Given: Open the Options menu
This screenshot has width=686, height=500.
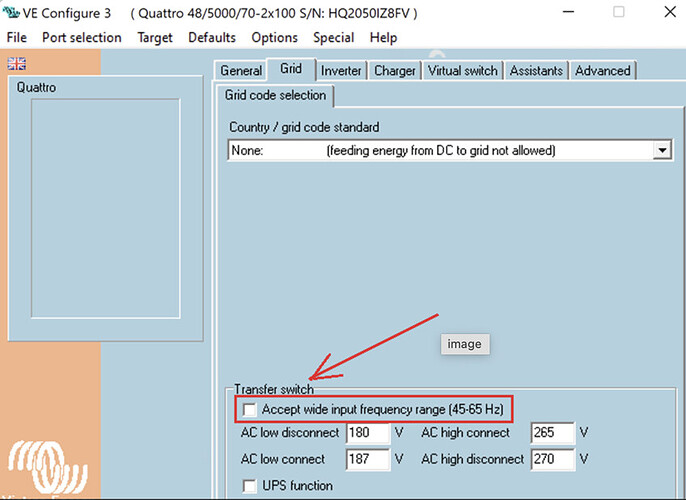Looking at the screenshot, I should click(x=274, y=38).
